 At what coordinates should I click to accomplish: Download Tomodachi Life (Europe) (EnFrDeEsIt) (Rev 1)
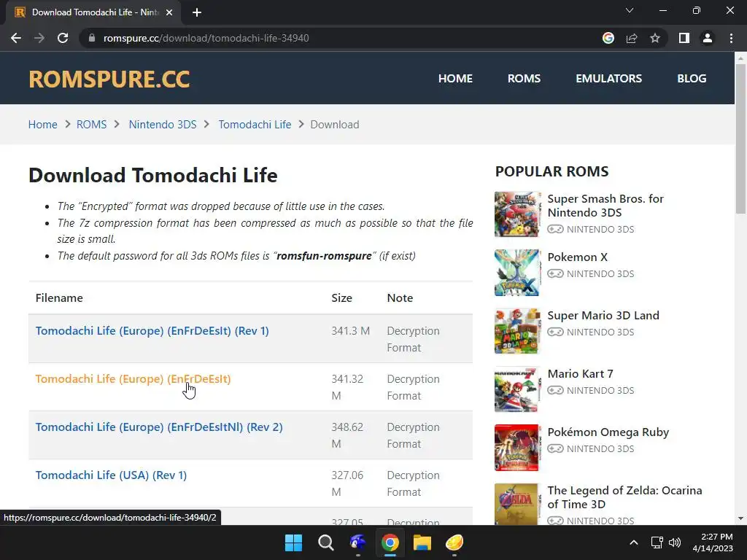(x=152, y=331)
